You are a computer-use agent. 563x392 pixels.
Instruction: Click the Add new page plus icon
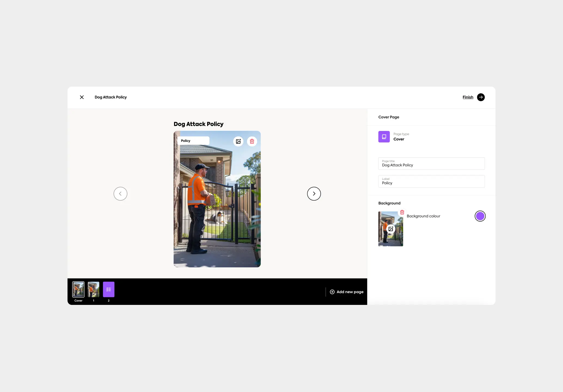[332, 292]
